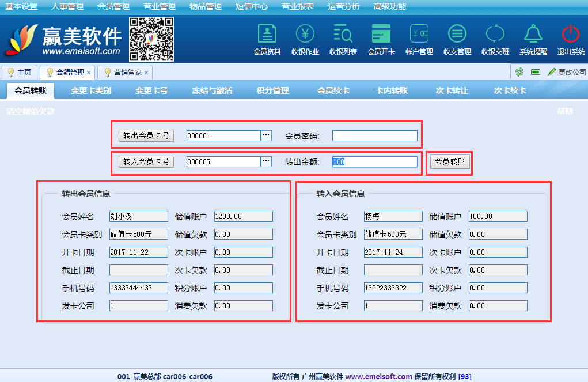The width and height of the screenshot is (588, 382).
Task: Expand the 转出会员卡号 ellipsis picker
Action: (266, 135)
